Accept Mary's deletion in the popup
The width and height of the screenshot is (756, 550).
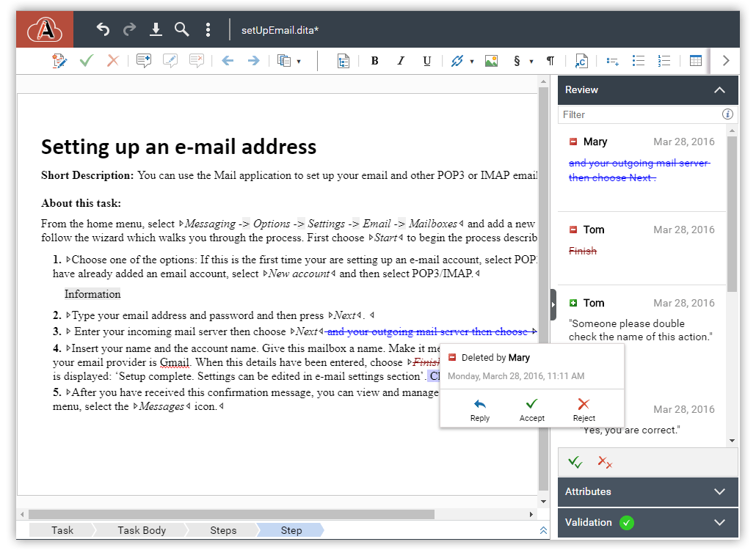(x=532, y=410)
